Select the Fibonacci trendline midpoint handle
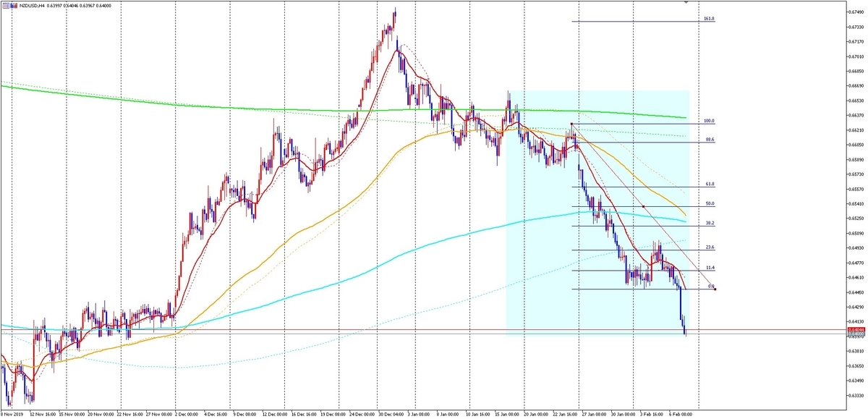 pos(644,206)
